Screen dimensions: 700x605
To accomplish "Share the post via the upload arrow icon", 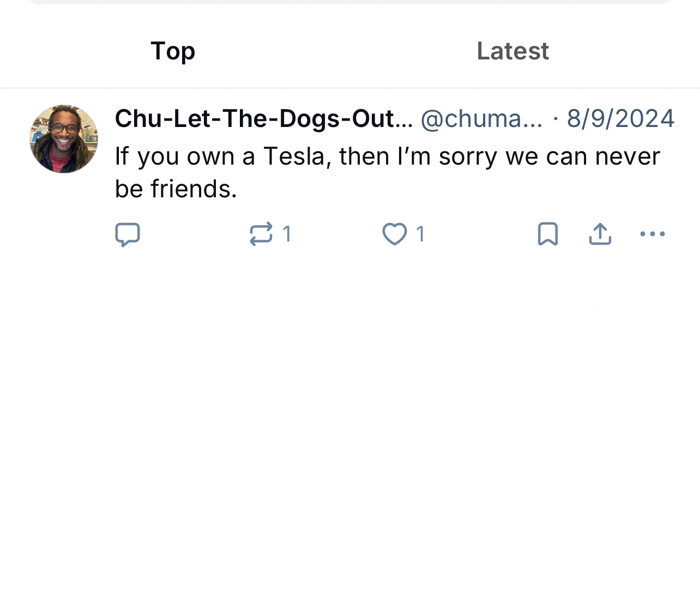I will (x=600, y=234).
